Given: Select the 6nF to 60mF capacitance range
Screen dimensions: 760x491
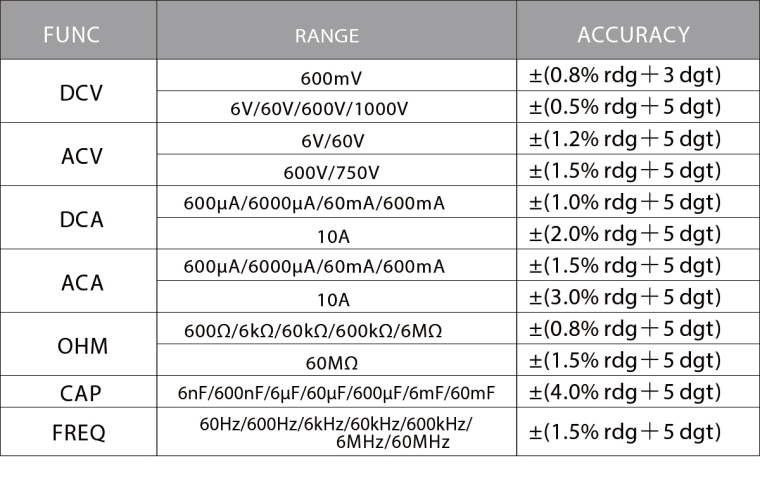Looking at the screenshot, I should pos(337,393).
